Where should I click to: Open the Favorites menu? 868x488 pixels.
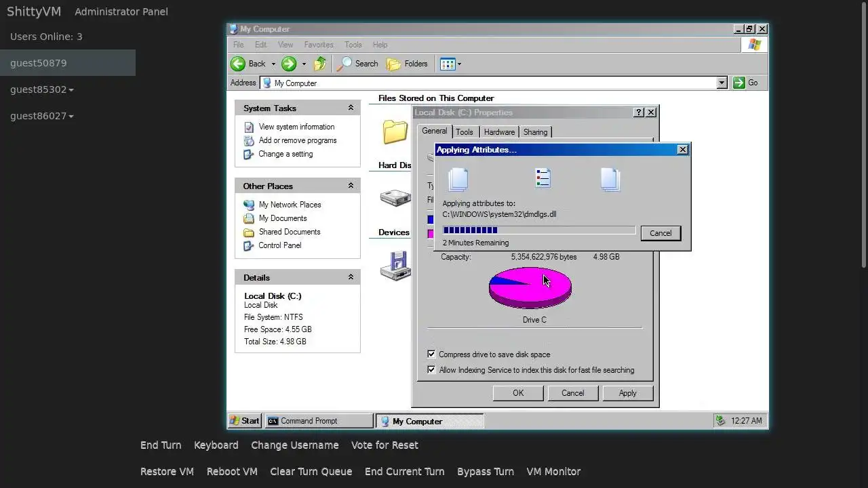(x=319, y=45)
